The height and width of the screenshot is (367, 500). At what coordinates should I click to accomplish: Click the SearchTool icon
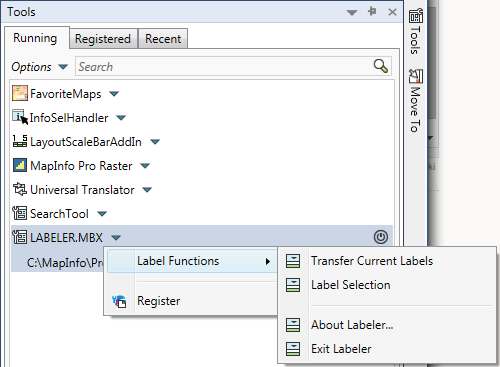pos(20,213)
